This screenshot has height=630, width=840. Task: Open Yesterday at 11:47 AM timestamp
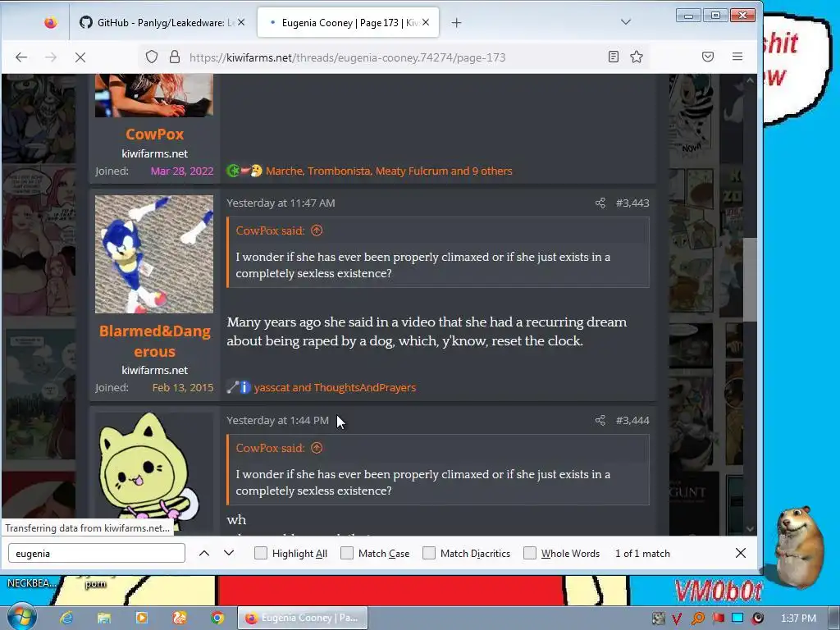(281, 203)
